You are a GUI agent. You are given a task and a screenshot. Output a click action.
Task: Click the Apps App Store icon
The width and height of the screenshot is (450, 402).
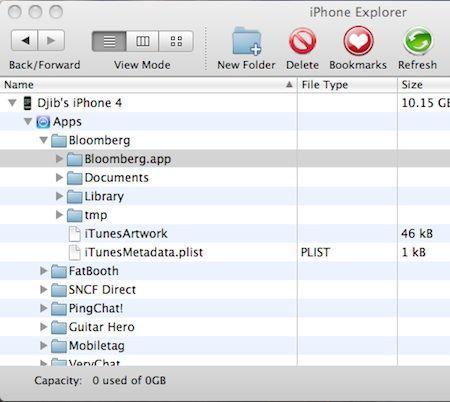(43, 122)
